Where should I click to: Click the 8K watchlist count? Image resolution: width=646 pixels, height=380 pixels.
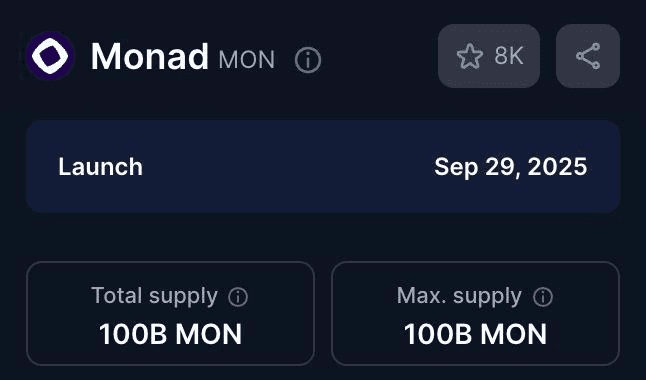coord(509,56)
